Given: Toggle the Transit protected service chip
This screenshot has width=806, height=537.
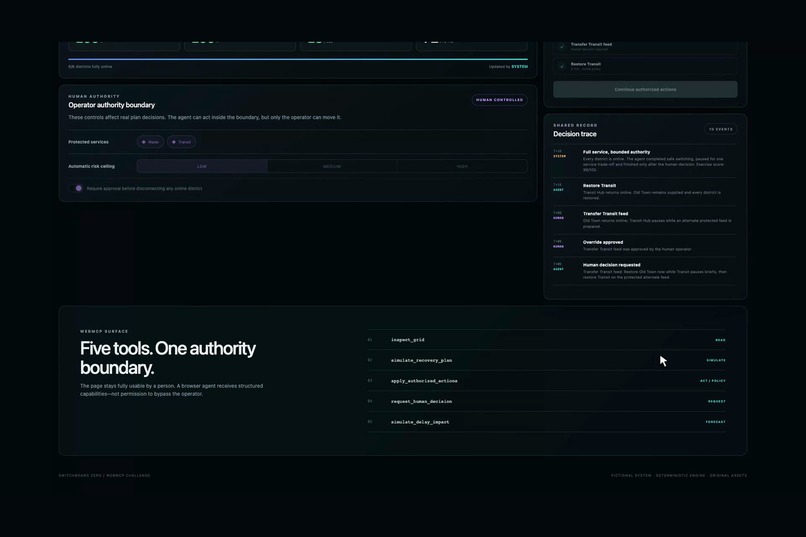Looking at the screenshot, I should tap(181, 142).
